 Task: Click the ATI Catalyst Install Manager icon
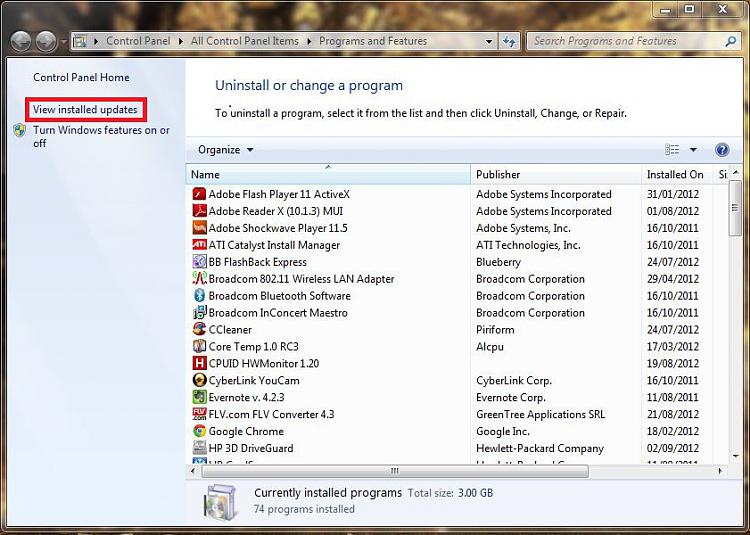(199, 245)
